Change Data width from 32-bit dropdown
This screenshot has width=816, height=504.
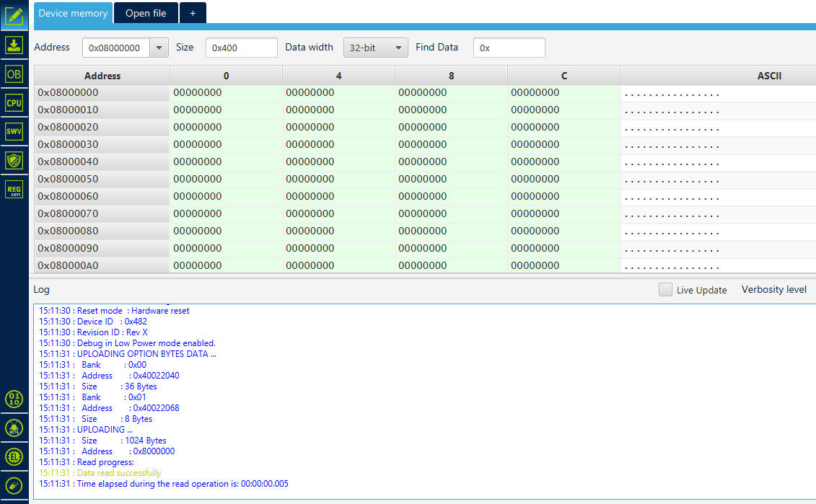[x=375, y=47]
